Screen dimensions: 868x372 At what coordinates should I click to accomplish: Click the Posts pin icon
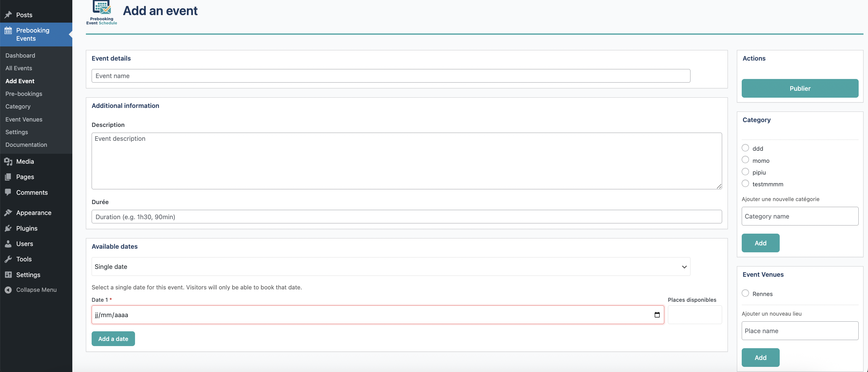tap(8, 15)
